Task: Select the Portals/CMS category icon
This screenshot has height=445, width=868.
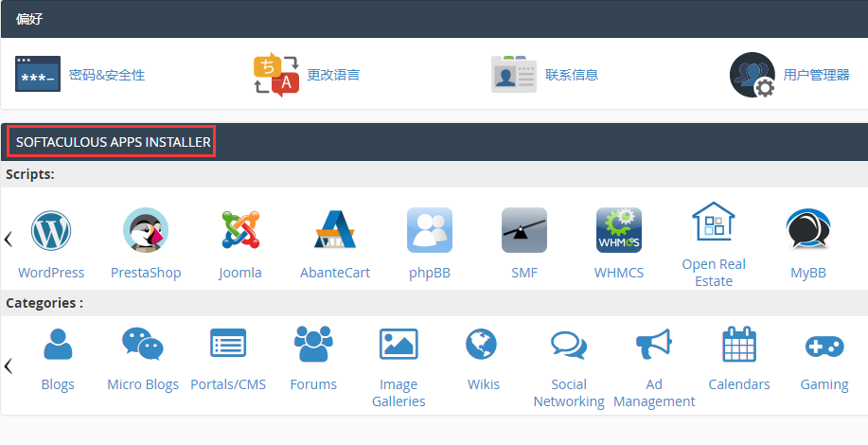Action: tap(228, 343)
